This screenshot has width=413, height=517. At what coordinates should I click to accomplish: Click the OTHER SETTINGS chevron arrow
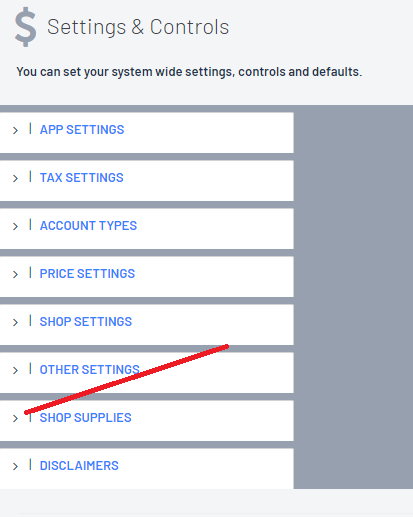[x=15, y=370]
